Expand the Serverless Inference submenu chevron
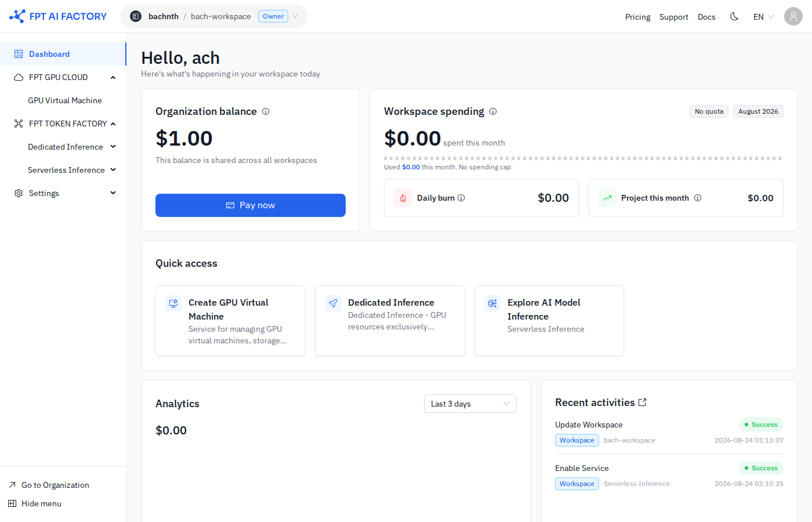The width and height of the screenshot is (812, 522). (x=113, y=170)
